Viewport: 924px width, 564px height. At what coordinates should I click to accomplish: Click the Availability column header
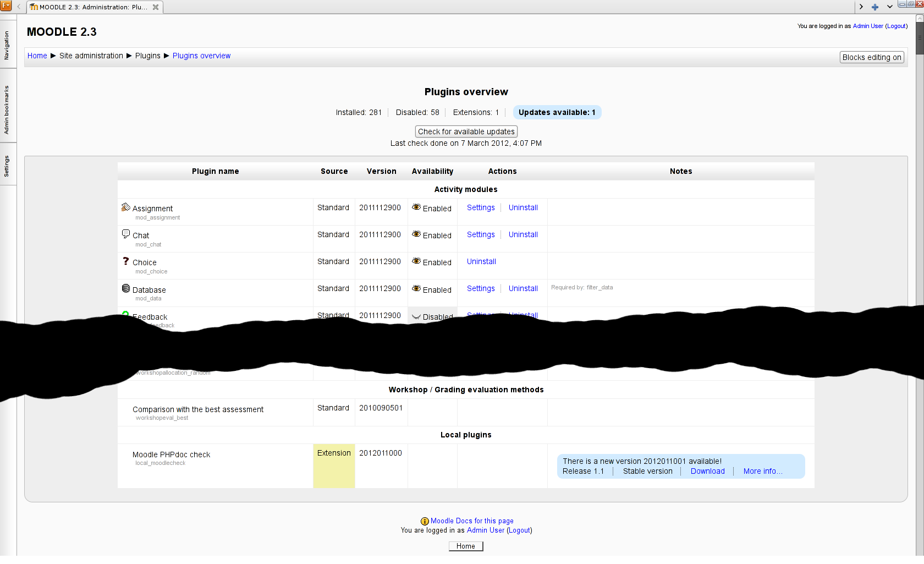(432, 171)
